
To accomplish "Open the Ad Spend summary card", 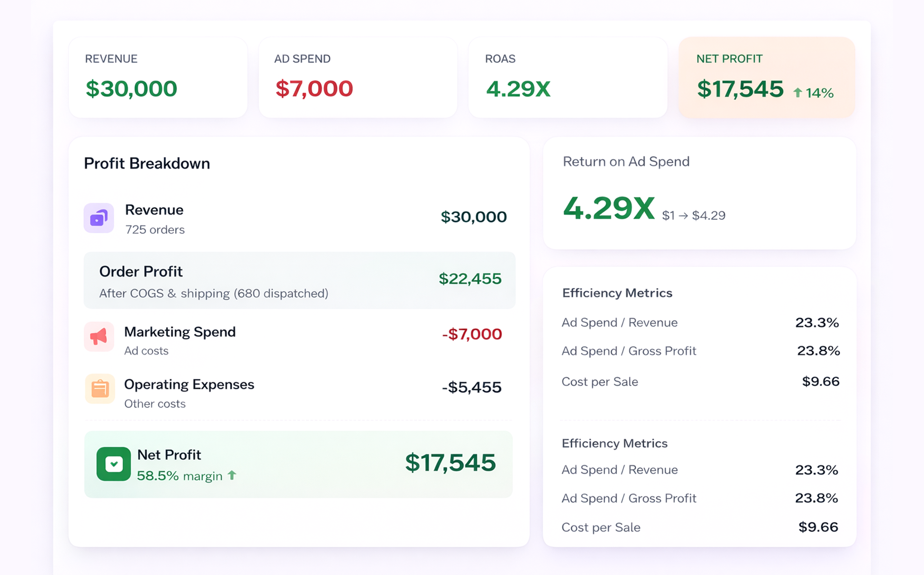I will tap(358, 78).
